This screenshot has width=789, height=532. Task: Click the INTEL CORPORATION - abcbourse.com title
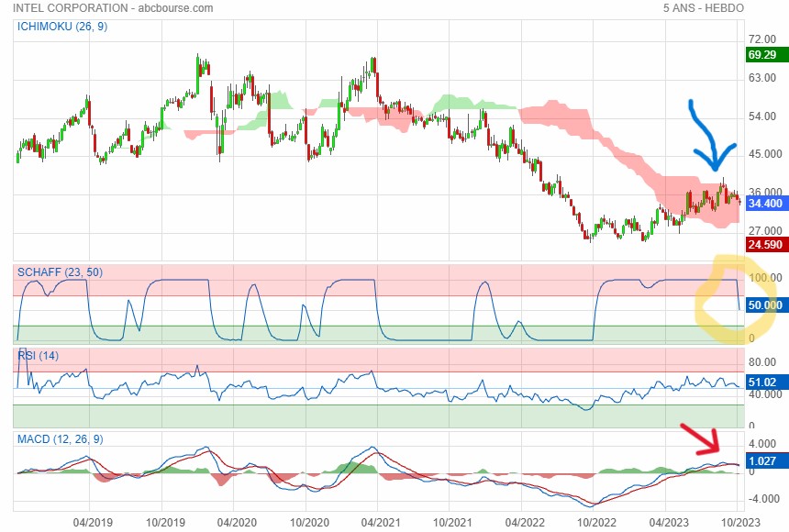[113, 8]
